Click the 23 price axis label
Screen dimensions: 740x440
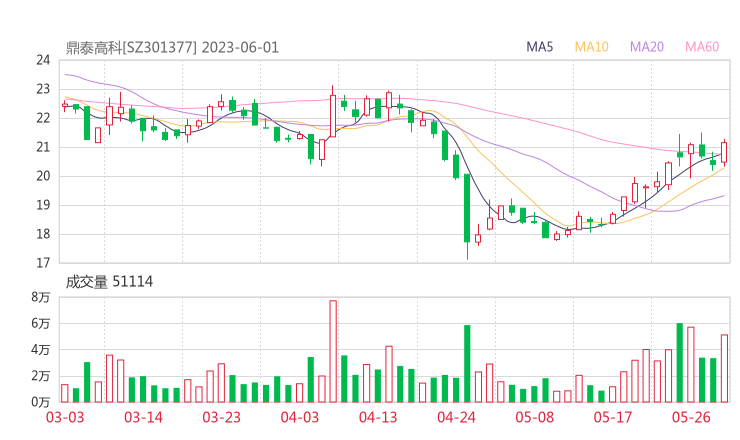click(43, 89)
